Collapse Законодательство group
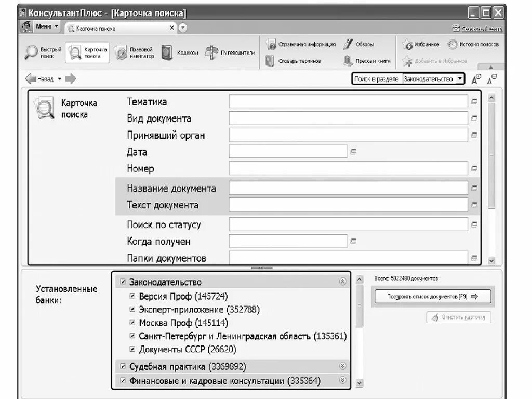 click(343, 281)
